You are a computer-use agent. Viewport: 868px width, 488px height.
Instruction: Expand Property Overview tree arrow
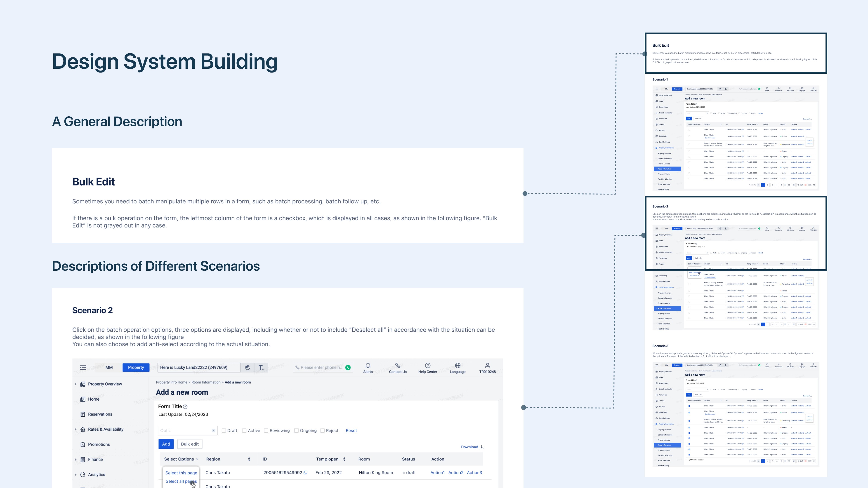tap(76, 384)
